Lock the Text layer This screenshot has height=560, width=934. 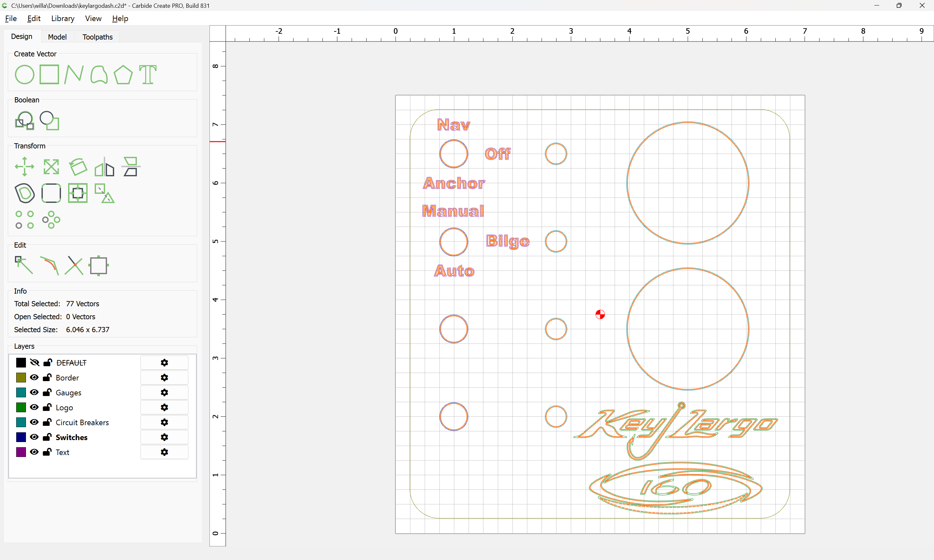pyautogui.click(x=47, y=452)
